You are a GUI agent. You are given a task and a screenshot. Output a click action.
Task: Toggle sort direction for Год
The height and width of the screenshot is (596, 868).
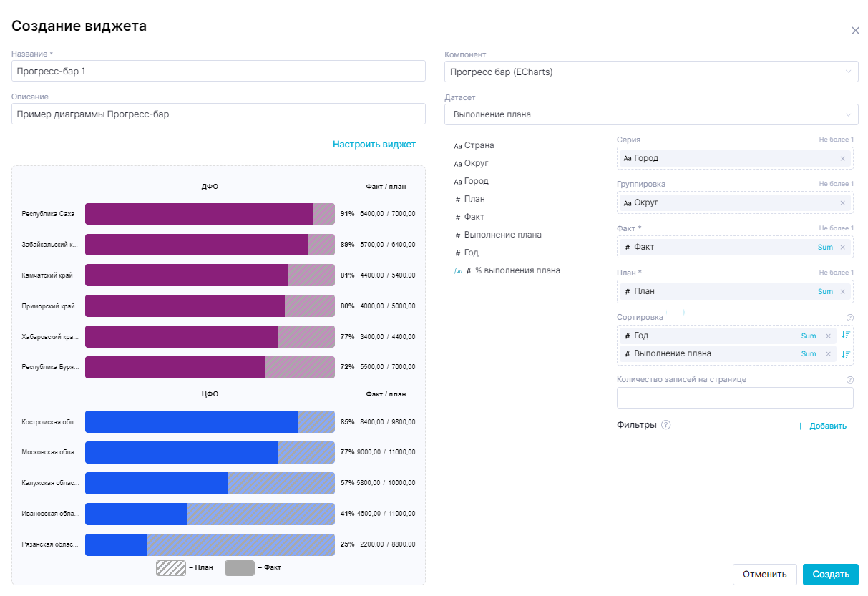click(x=846, y=335)
